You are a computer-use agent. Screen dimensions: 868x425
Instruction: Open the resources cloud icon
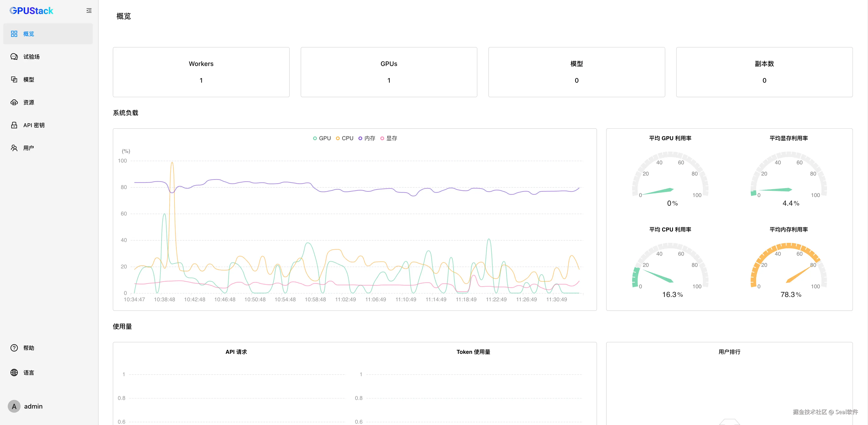click(x=14, y=102)
